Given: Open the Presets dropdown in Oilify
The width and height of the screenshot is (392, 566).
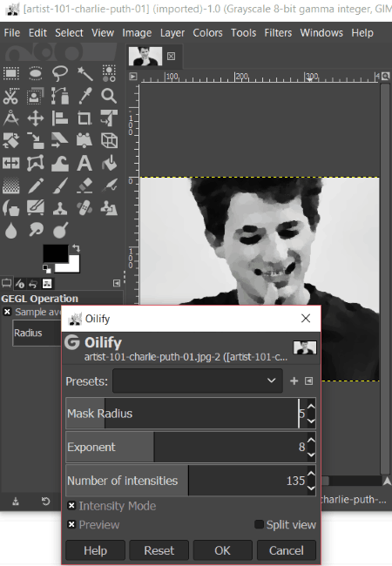Looking at the screenshot, I should click(x=198, y=381).
